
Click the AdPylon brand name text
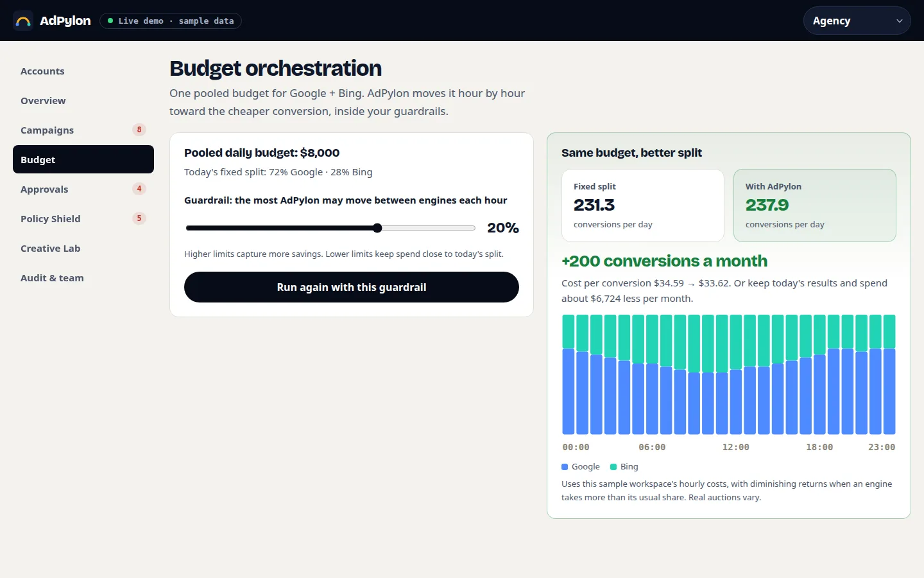pos(65,21)
